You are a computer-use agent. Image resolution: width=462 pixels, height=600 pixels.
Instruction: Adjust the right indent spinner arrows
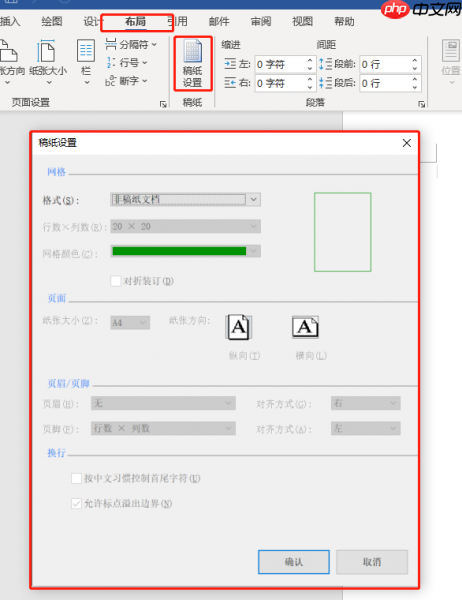click(310, 83)
